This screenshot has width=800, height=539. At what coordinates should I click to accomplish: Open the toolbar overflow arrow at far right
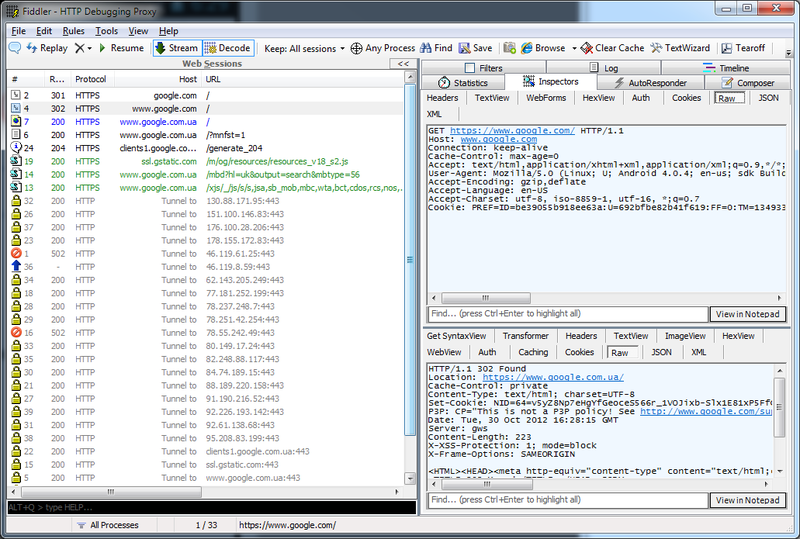[788, 53]
